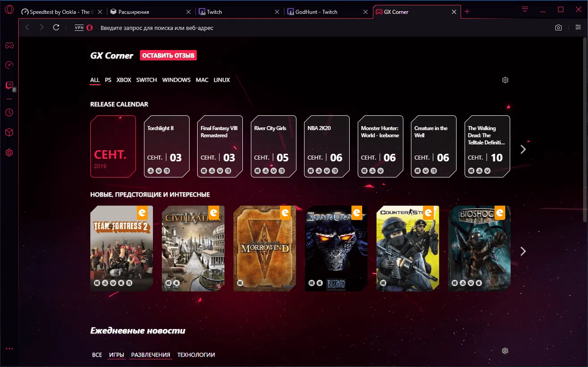Select the WINDOWS platform filter
This screenshot has width=588, height=367.
[x=177, y=80]
